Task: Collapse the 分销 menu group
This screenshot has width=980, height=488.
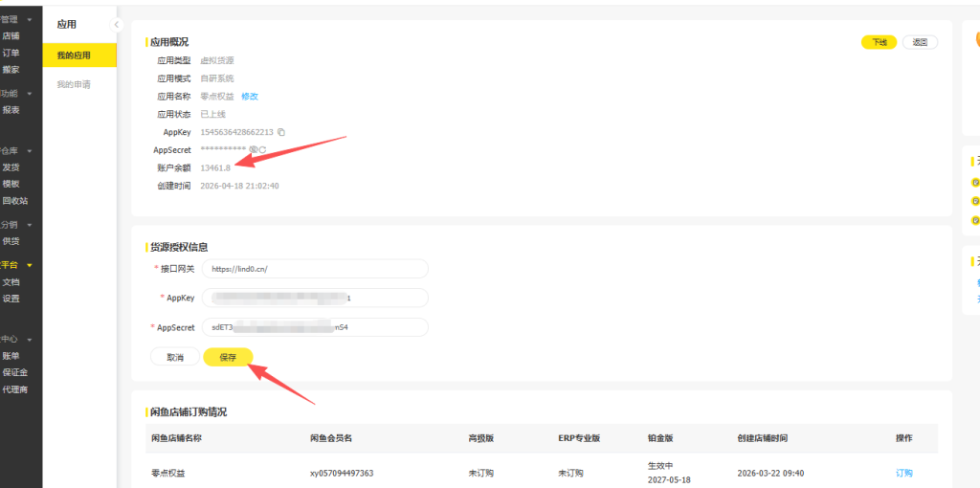Action: coord(29,225)
